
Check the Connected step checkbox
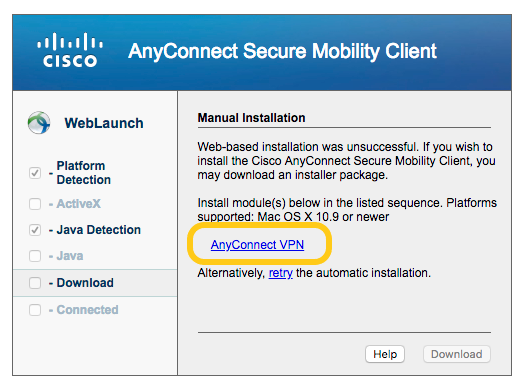tap(35, 310)
